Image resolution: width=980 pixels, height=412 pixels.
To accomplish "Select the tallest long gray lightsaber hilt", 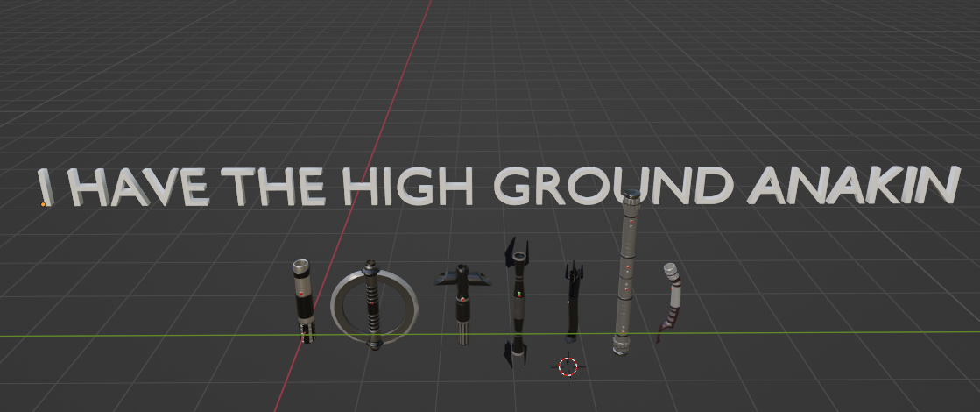I will click(626, 272).
